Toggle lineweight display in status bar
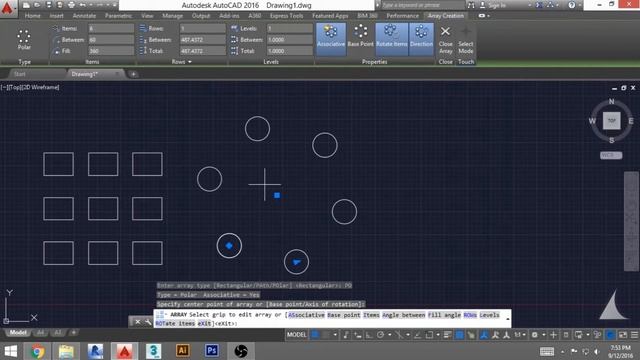The image size is (640, 360). [x=447, y=335]
